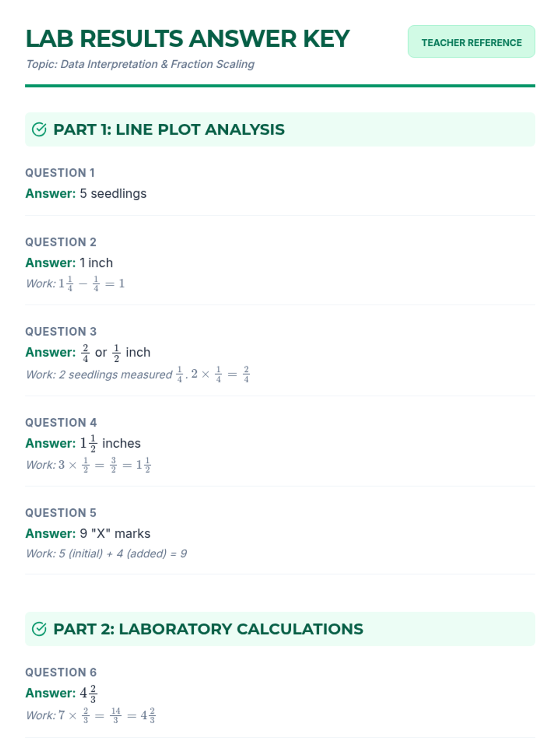Viewport: 560px width, 747px height.
Task: Click the Part 2 check-circle icon
Action: [x=39, y=629]
